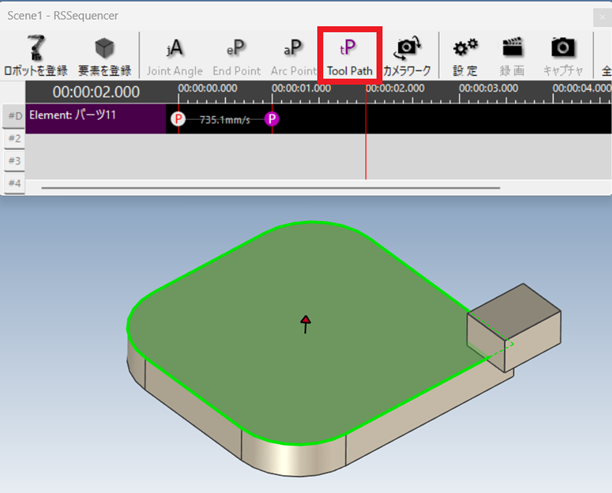Select the Tool Path tool
Image resolution: width=612 pixels, height=493 pixels.
pos(350,57)
